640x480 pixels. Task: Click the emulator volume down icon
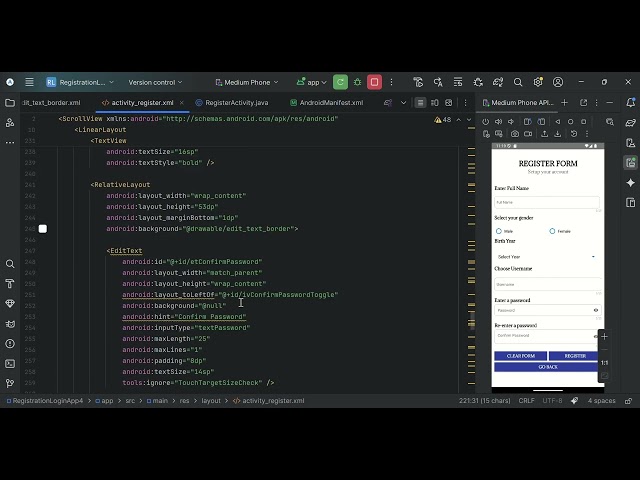pyautogui.click(x=511, y=122)
